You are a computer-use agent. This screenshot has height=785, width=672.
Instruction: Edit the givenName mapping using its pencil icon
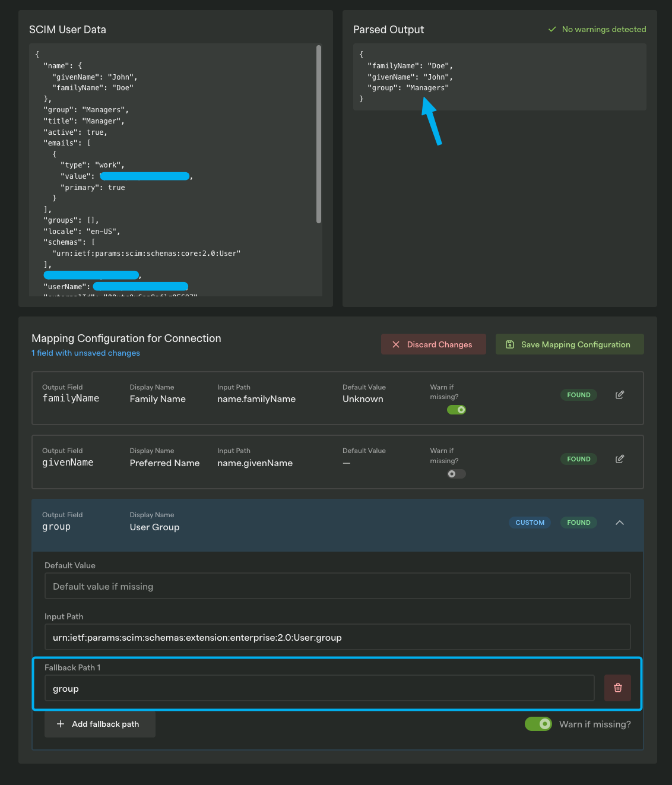(x=619, y=458)
